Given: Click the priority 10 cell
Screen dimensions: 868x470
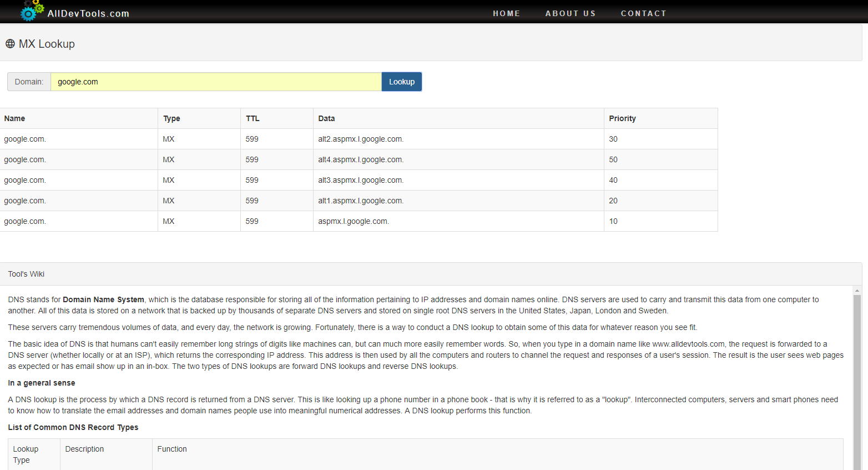Looking at the screenshot, I should [661, 221].
